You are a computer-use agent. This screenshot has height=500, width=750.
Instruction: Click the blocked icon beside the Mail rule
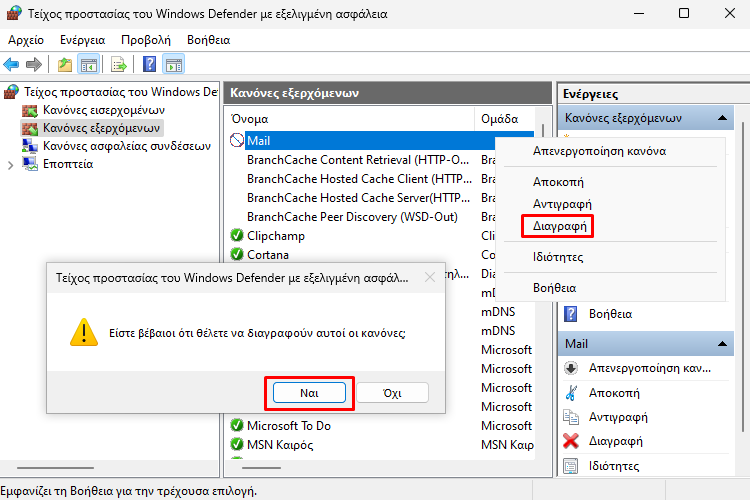click(237, 140)
